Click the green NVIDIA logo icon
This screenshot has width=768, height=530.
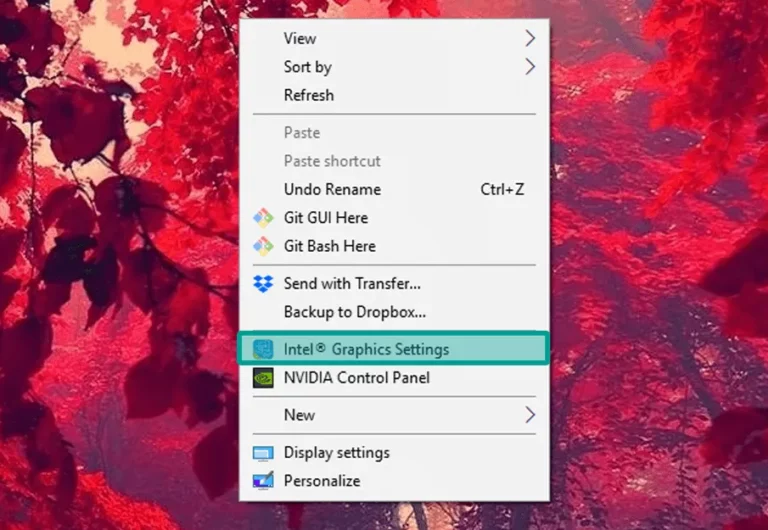click(x=263, y=378)
